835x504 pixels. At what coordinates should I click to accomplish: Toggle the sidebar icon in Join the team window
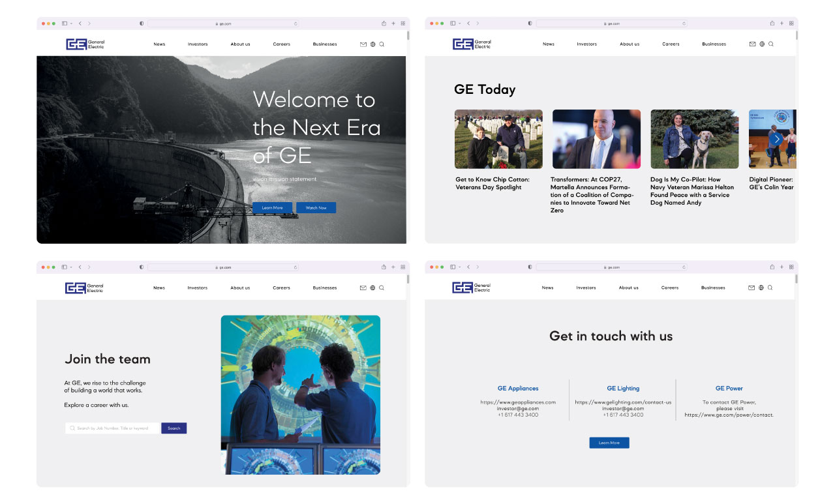click(65, 267)
